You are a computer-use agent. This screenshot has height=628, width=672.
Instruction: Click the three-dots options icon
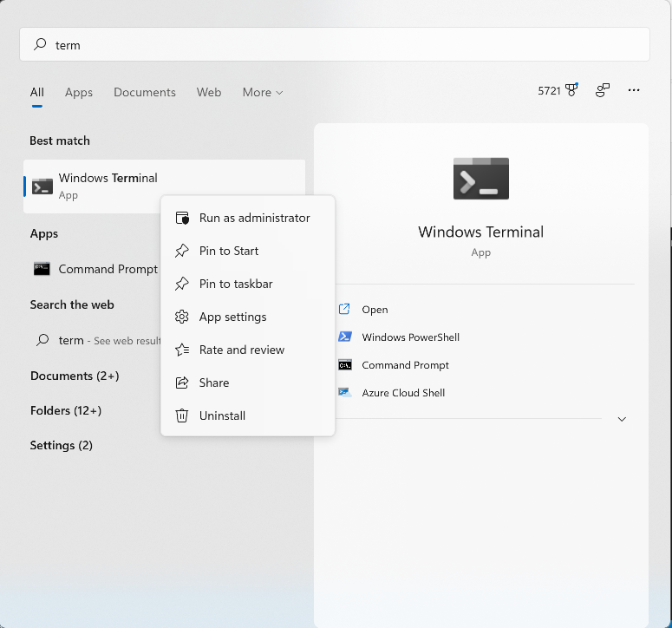point(634,90)
